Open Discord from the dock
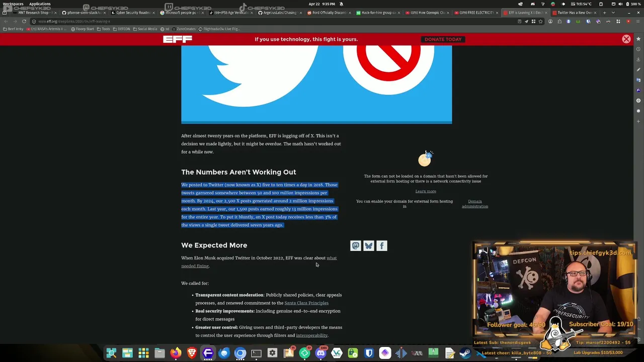Screen dimensions: 644x362 (320, 353)
